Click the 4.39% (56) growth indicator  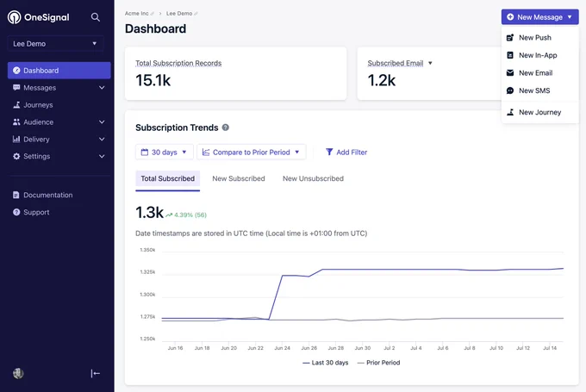click(186, 215)
